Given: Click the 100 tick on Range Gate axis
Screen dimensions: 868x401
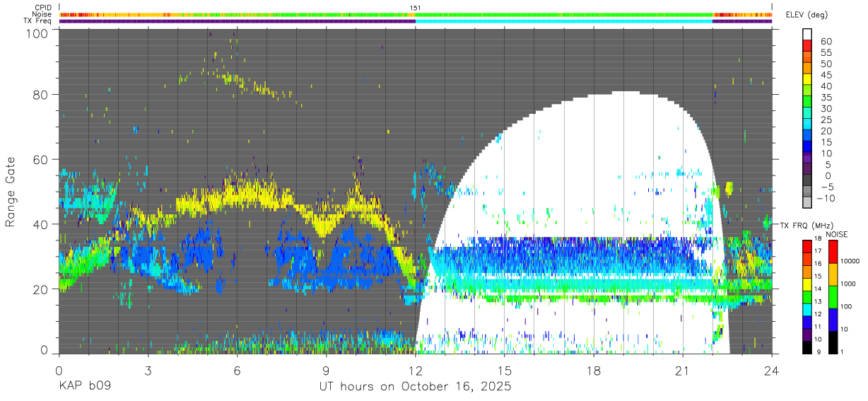Looking at the screenshot, I should (38, 33).
